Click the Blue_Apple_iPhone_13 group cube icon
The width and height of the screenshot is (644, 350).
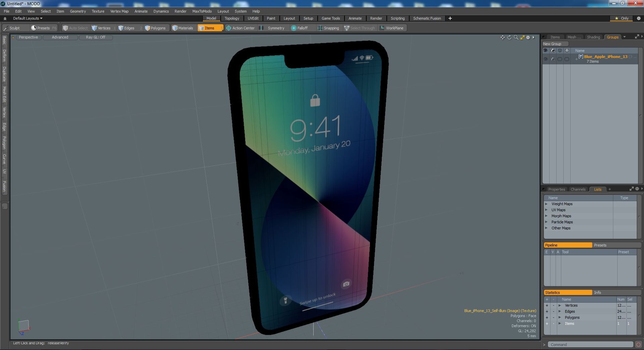[x=581, y=56]
